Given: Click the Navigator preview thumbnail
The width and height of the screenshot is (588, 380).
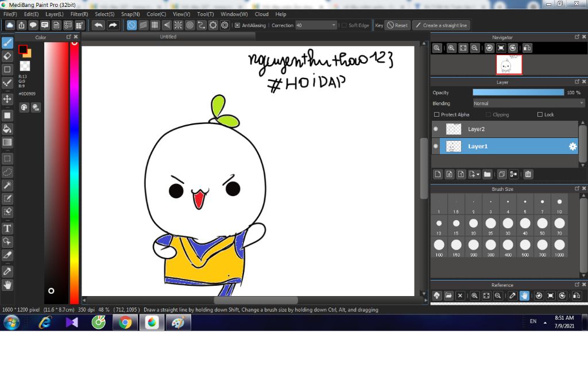Looking at the screenshot, I should [509, 64].
